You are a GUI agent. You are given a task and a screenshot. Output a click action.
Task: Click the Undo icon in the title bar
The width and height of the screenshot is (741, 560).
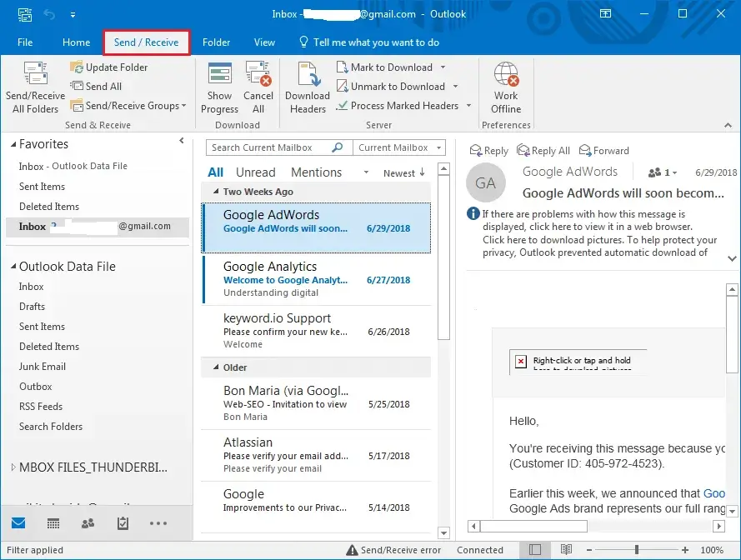[49, 14]
